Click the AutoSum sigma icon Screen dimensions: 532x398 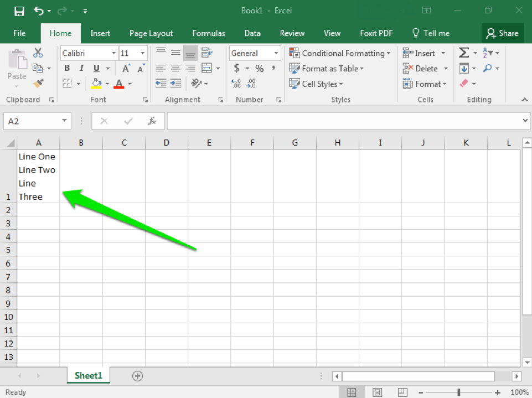tap(464, 53)
